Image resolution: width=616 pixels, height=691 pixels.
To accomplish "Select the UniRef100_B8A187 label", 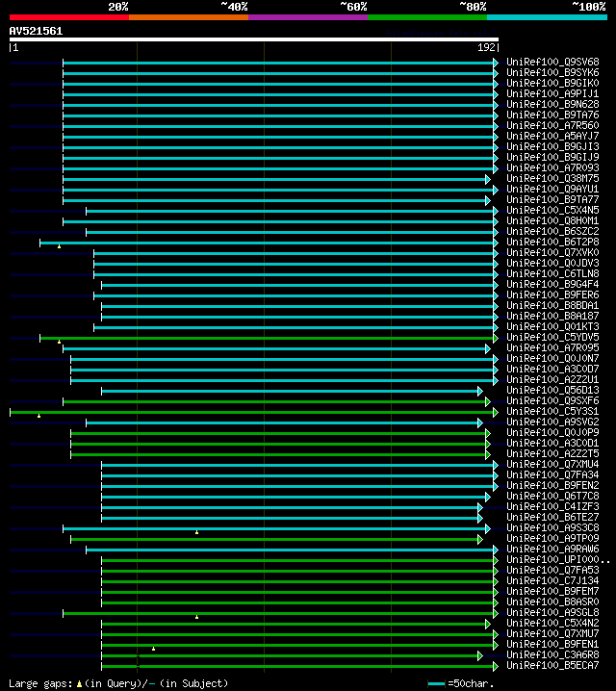I will [552, 316].
